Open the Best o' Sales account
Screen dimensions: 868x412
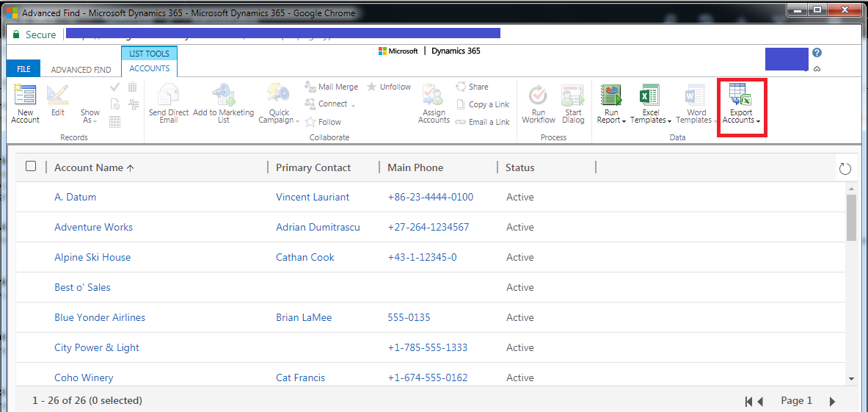82,287
